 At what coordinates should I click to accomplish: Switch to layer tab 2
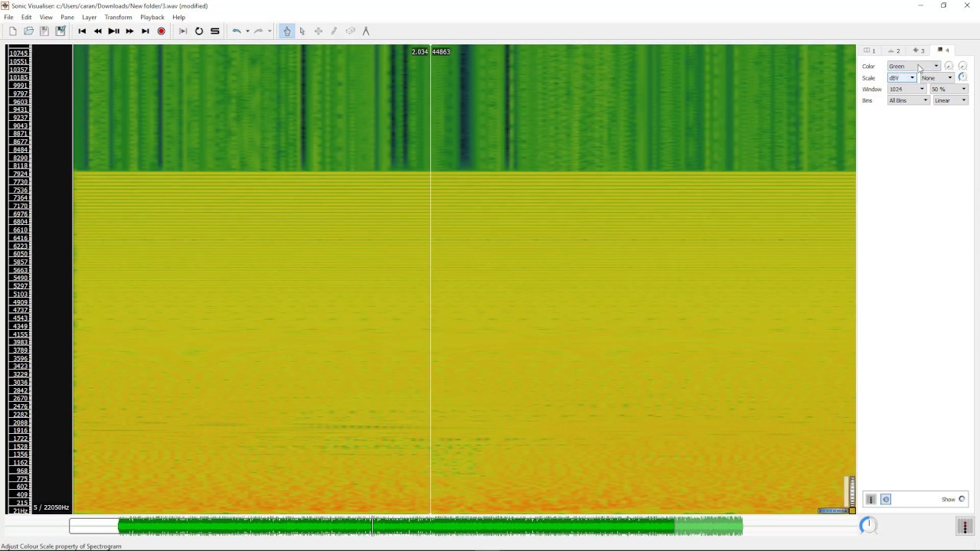click(894, 51)
